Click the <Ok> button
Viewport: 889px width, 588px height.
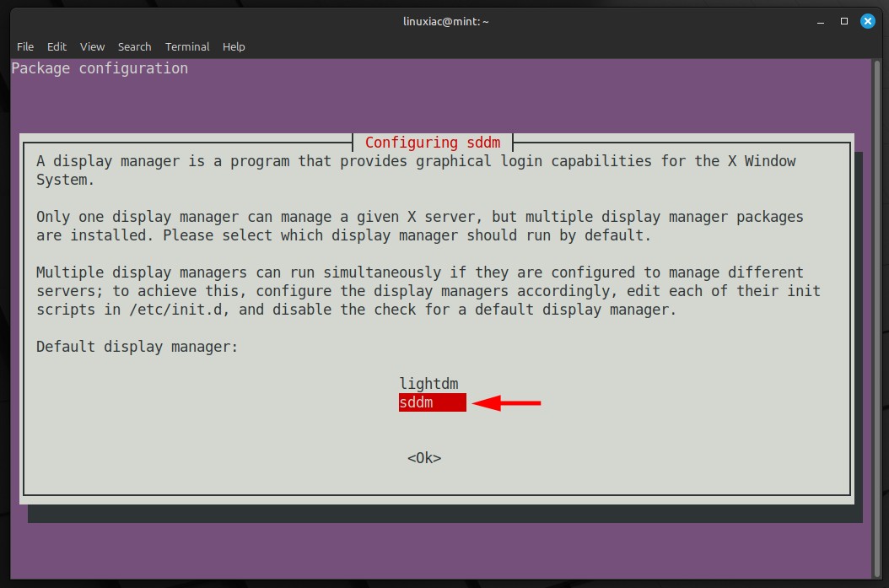(x=424, y=457)
